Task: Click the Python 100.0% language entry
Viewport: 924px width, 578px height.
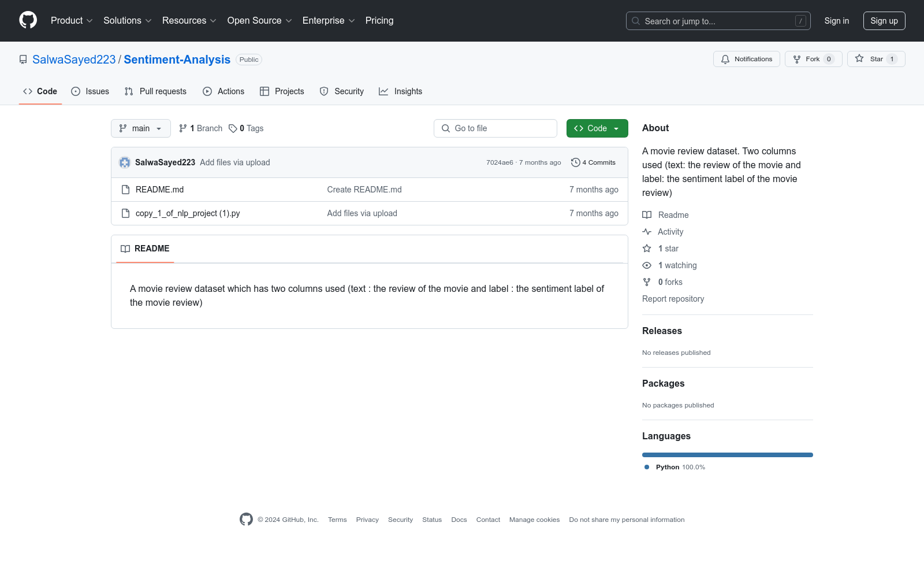Action: coord(675,467)
